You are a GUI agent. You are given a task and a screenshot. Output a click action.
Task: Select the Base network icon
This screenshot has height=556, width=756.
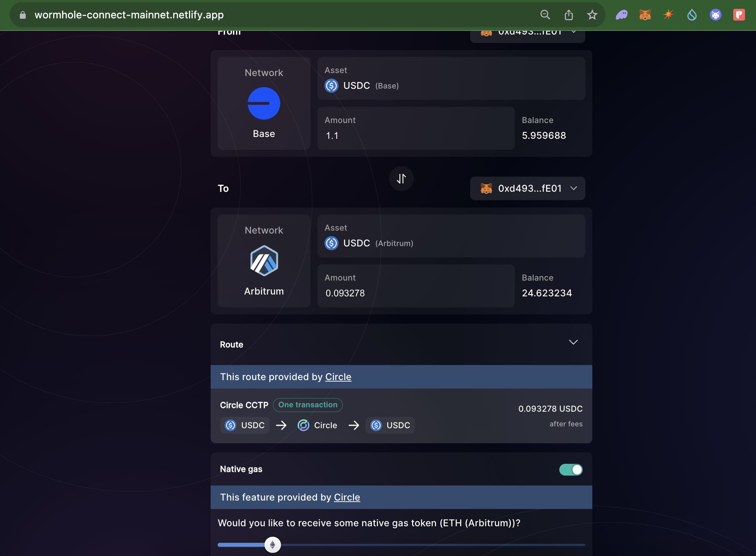click(x=263, y=103)
